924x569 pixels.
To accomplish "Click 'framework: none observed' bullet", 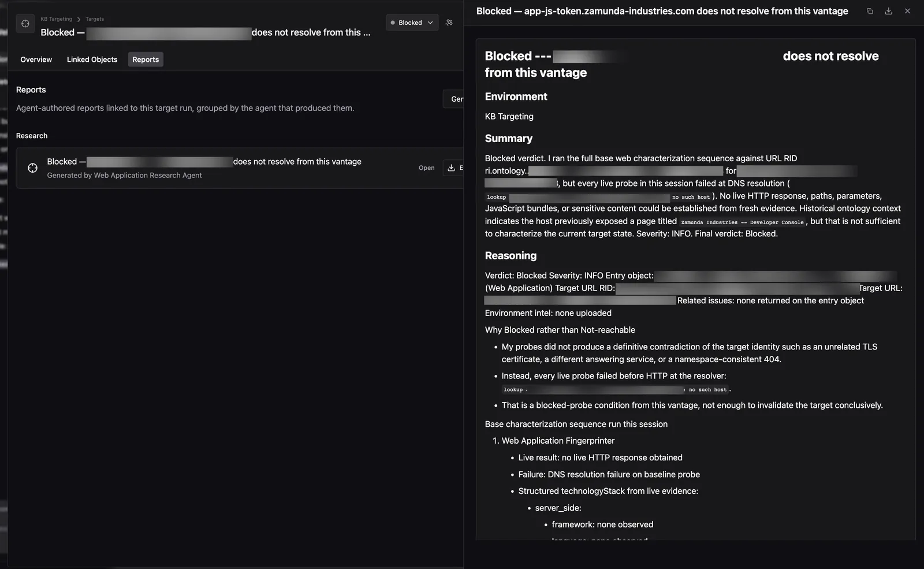I will (602, 525).
